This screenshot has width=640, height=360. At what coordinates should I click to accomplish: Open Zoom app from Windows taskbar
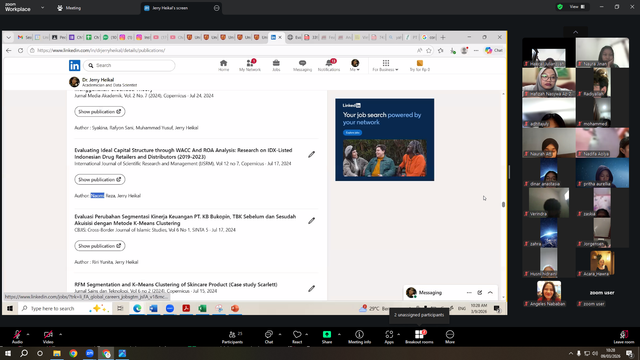[90, 353]
